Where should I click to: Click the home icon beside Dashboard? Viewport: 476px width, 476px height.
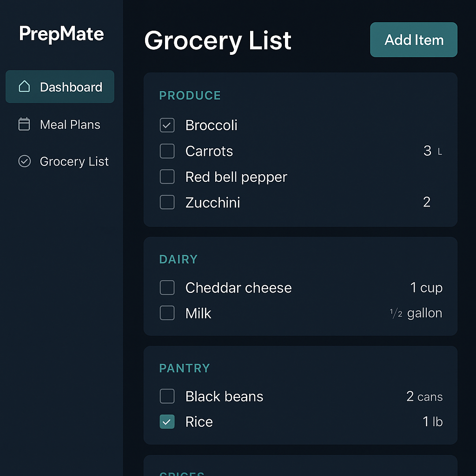pos(24,86)
